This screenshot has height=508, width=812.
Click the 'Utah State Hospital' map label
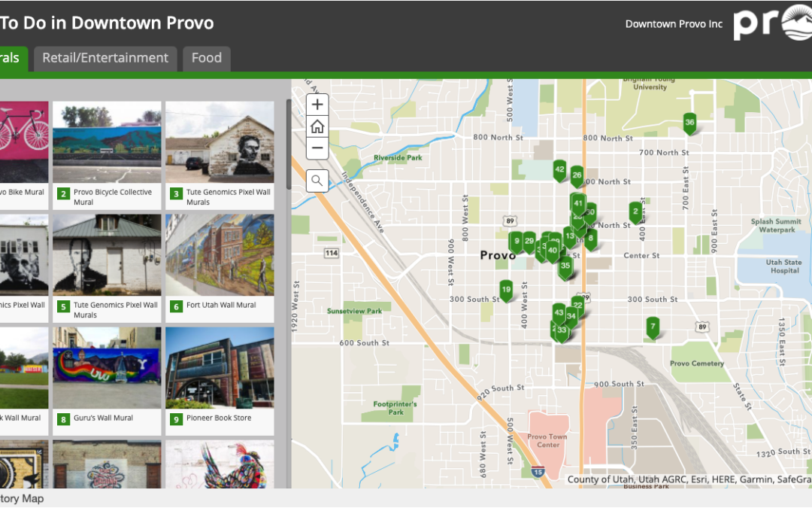(x=784, y=266)
